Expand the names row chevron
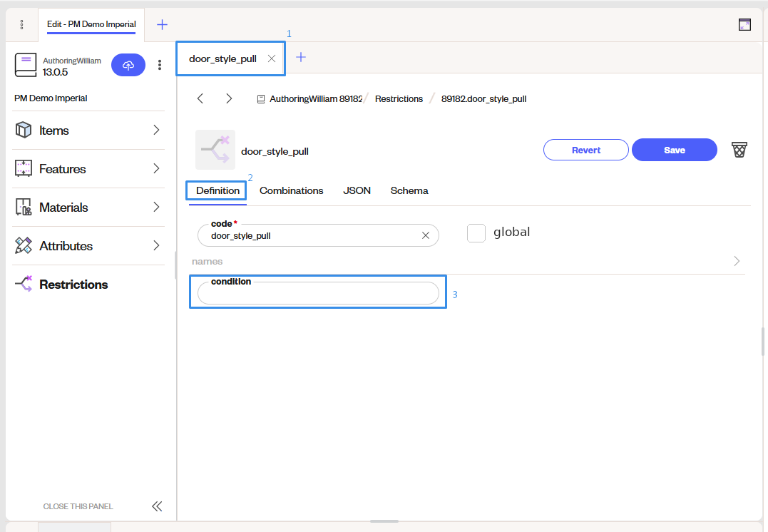Image resolution: width=768 pixels, height=532 pixels. (737, 261)
